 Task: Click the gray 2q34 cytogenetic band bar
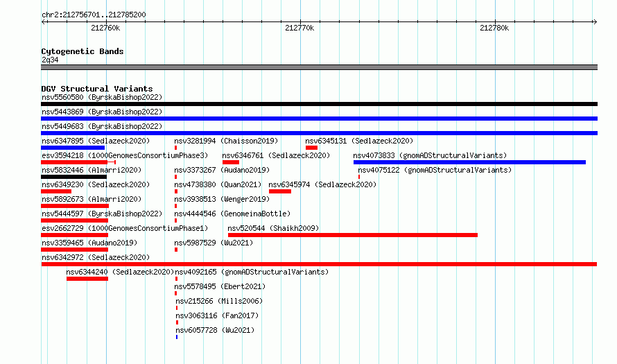coord(319,68)
